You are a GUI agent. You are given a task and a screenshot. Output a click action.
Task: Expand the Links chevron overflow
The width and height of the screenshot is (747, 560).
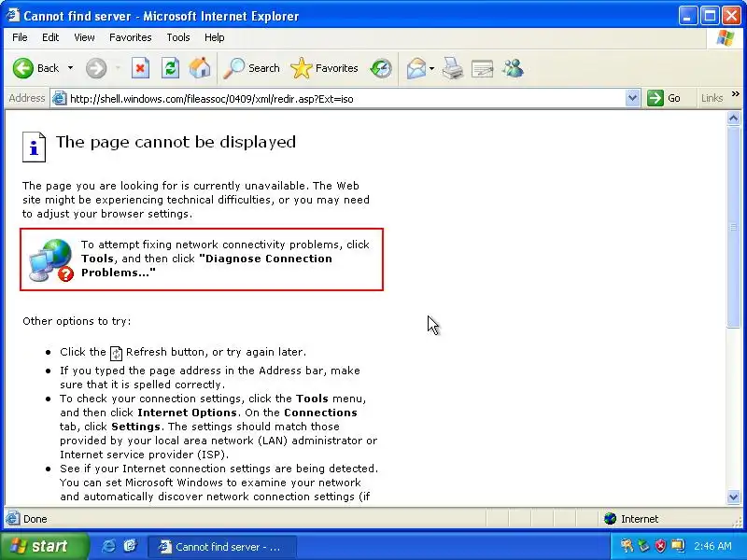point(736,94)
